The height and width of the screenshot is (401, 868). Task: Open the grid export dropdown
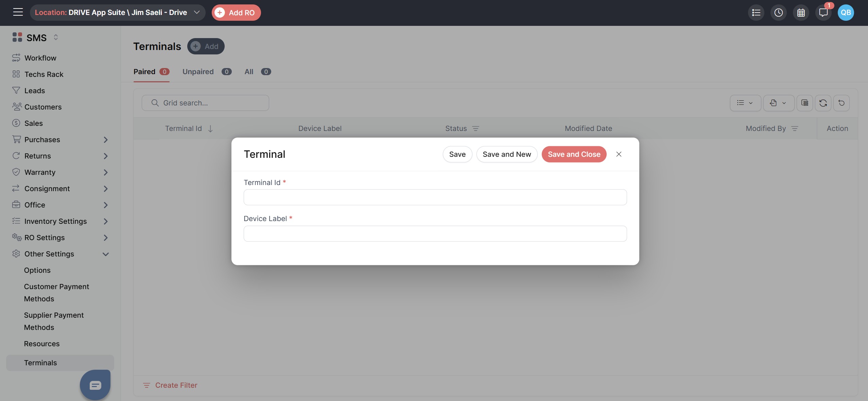pyautogui.click(x=778, y=103)
